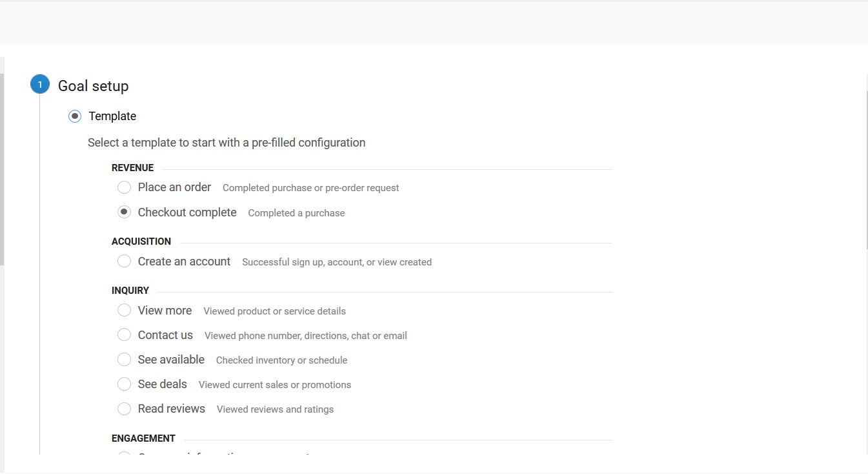Pick the See available goal option
Viewport: 868px width, 474px height.
click(x=124, y=359)
